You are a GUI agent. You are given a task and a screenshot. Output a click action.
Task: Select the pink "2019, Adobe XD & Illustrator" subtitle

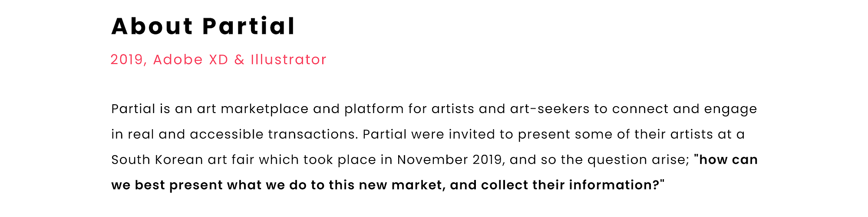click(x=218, y=60)
